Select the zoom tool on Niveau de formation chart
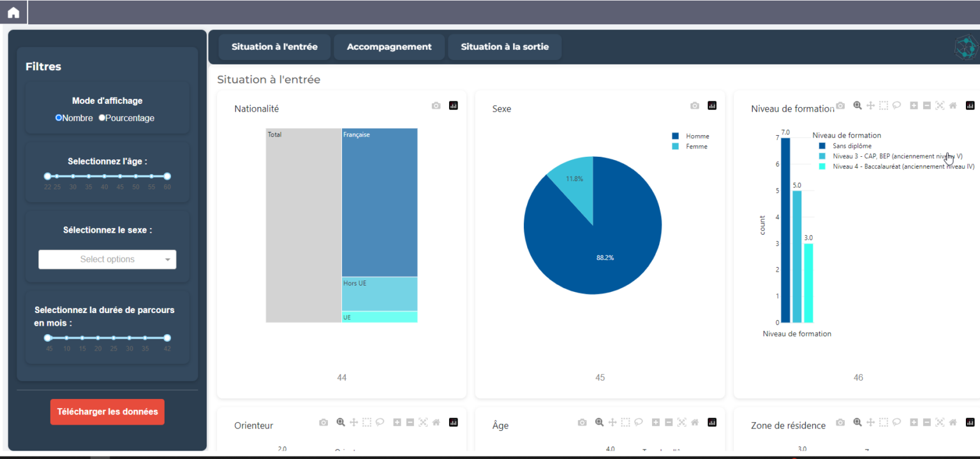The image size is (980, 459). [x=857, y=106]
